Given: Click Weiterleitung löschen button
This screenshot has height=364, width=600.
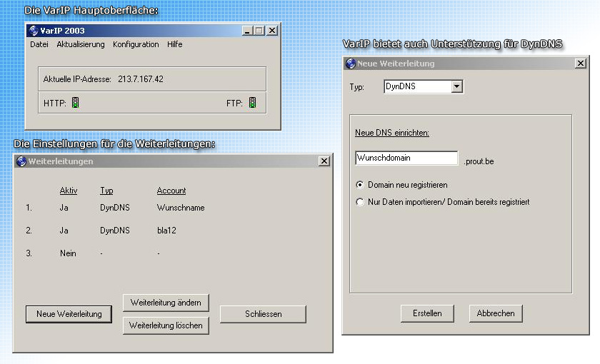Looking at the screenshot, I should pyautogui.click(x=166, y=325).
